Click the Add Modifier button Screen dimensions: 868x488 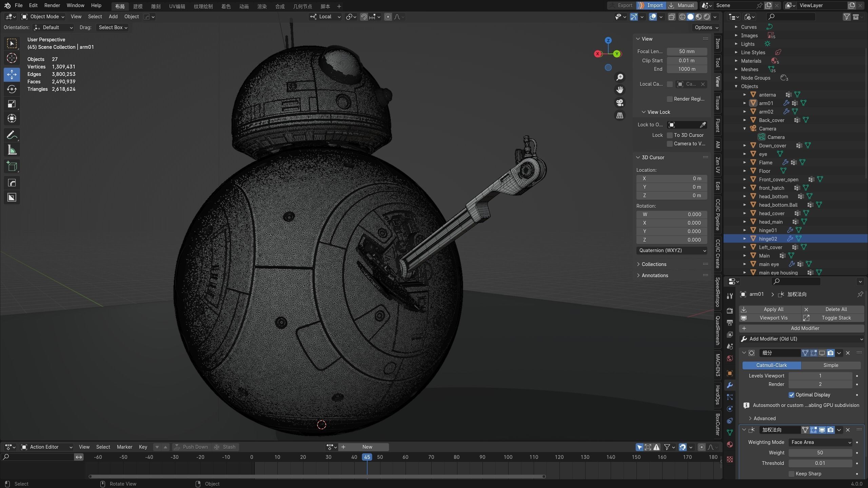coord(802,328)
